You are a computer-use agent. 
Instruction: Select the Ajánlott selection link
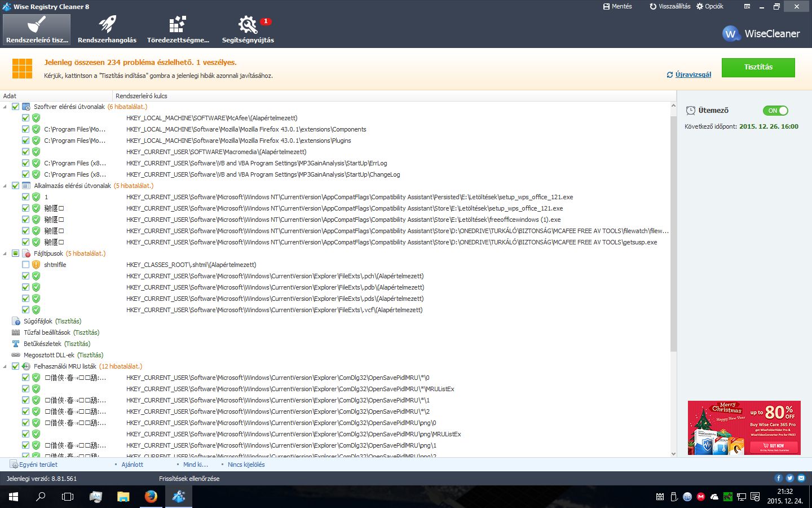pyautogui.click(x=133, y=465)
